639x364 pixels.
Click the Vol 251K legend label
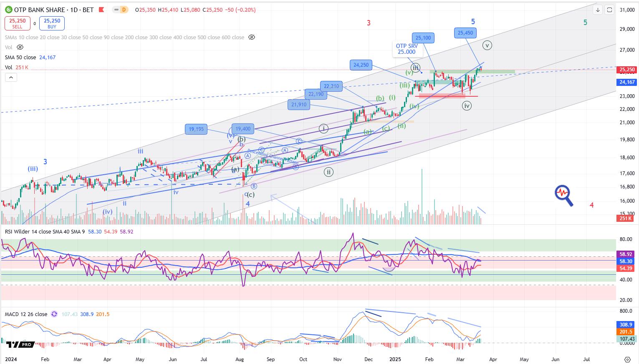pyautogui.click(x=16, y=67)
